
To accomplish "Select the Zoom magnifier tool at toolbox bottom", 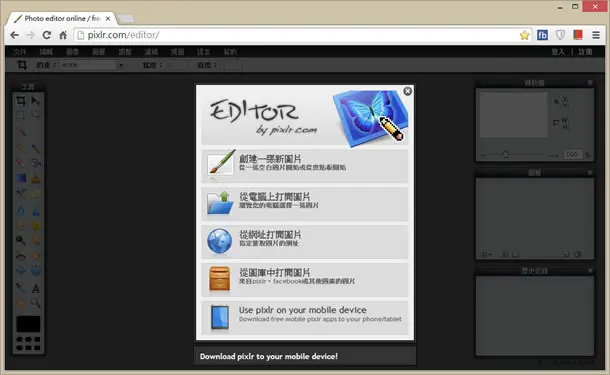I will (35, 303).
